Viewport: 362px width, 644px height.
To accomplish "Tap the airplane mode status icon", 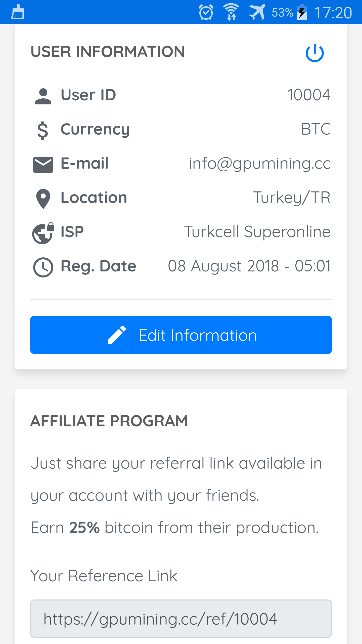I will pyautogui.click(x=257, y=12).
